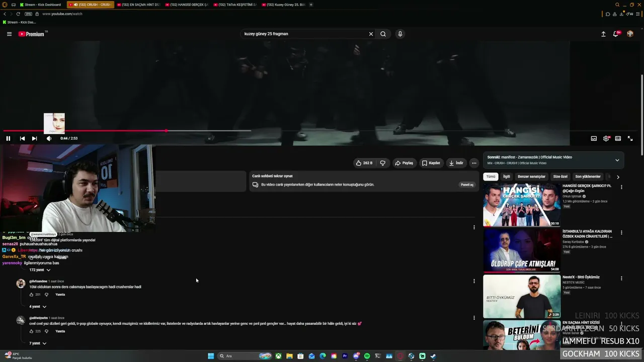The image size is (644, 362).
Task: Save the video with Kaydet
Action: [431, 163]
